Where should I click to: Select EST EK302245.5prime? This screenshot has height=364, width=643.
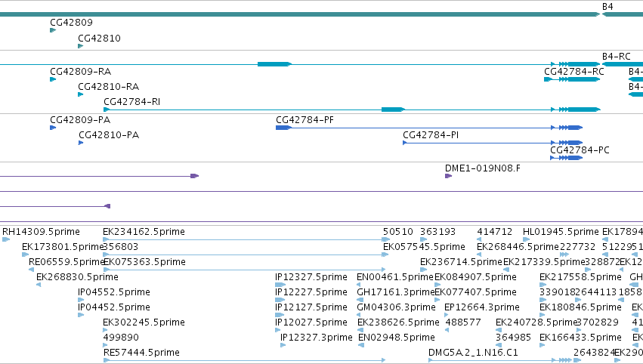(x=144, y=323)
